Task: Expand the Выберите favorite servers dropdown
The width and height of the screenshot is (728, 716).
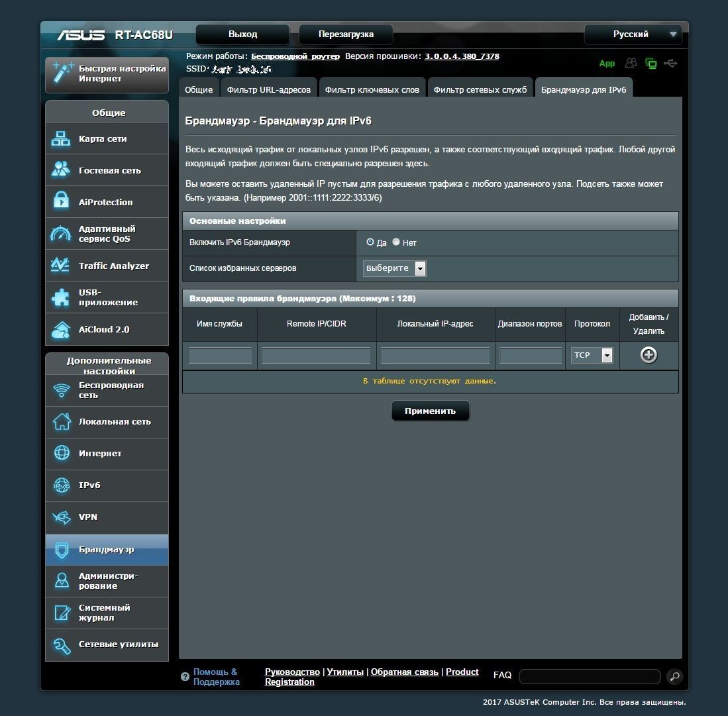Action: [x=394, y=268]
